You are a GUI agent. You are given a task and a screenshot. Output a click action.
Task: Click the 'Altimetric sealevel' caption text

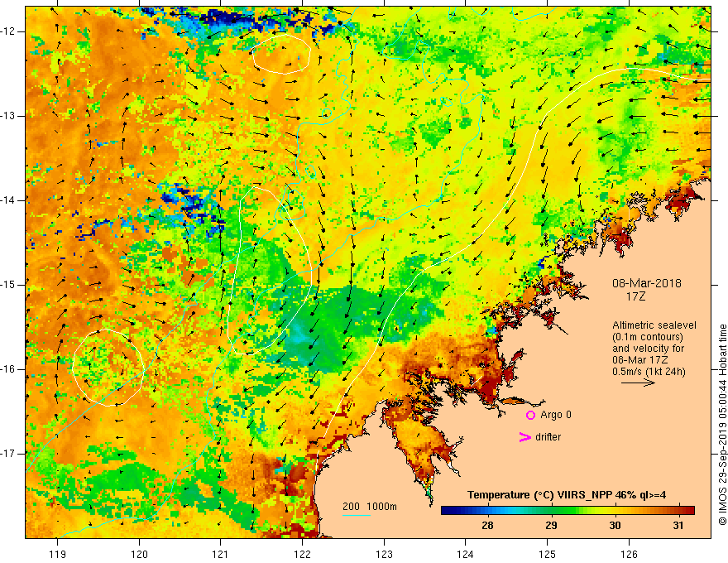pyautogui.click(x=654, y=325)
